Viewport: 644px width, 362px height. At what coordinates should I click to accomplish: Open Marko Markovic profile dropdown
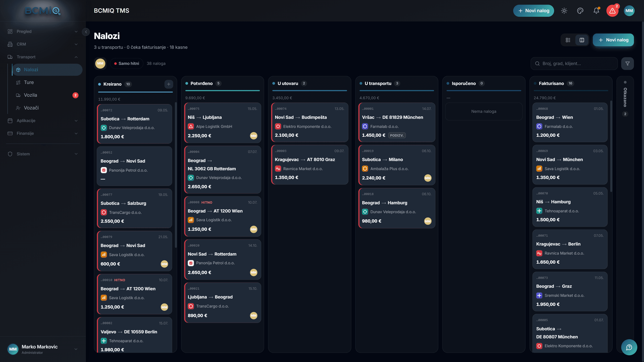pos(43,349)
